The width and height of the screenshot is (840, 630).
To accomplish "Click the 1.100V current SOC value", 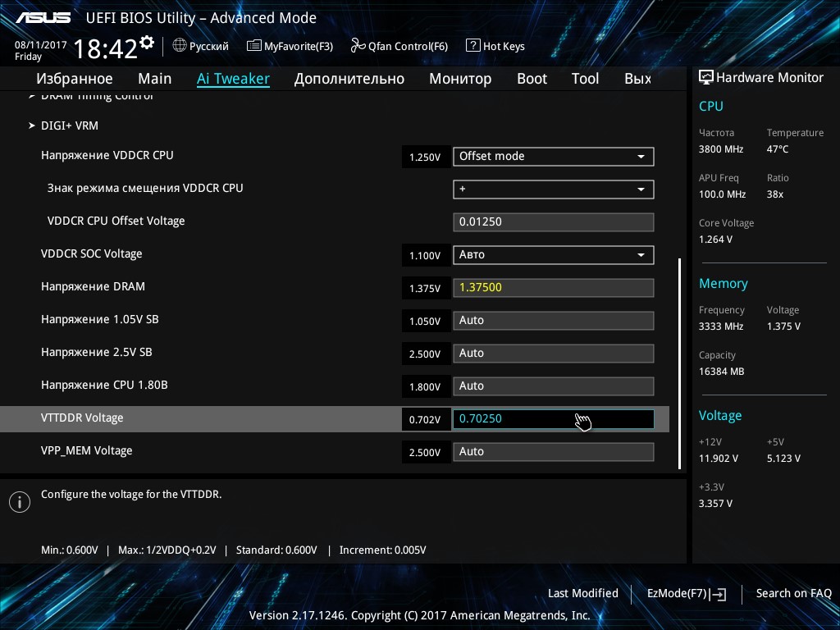I will pos(425,256).
